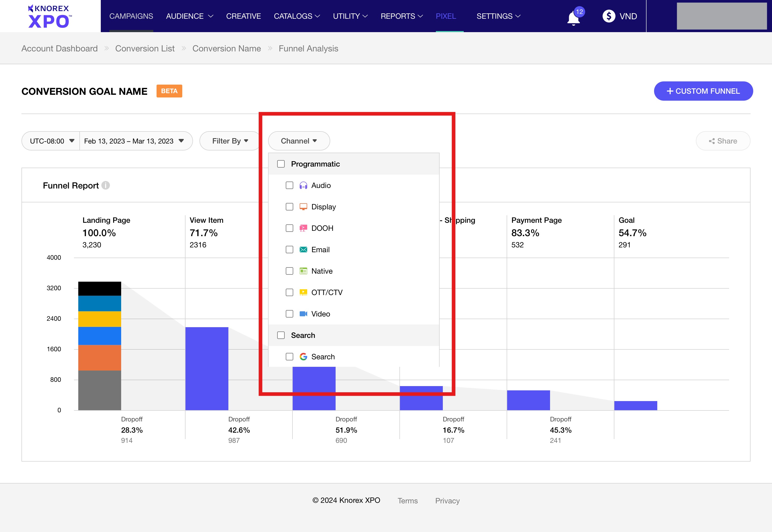Viewport: 772px width, 532px height.
Task: Enable the OTT/CTV checkbox
Action: 289,292
